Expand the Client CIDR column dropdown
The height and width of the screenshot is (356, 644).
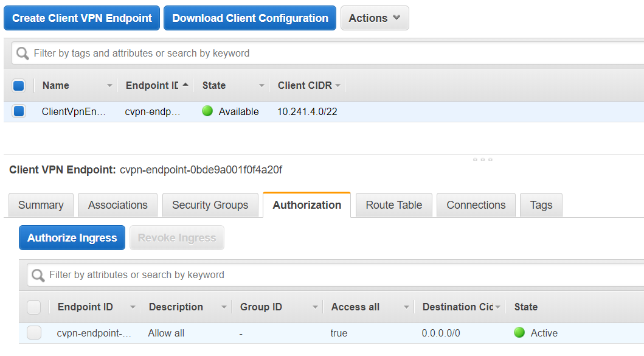[338, 86]
